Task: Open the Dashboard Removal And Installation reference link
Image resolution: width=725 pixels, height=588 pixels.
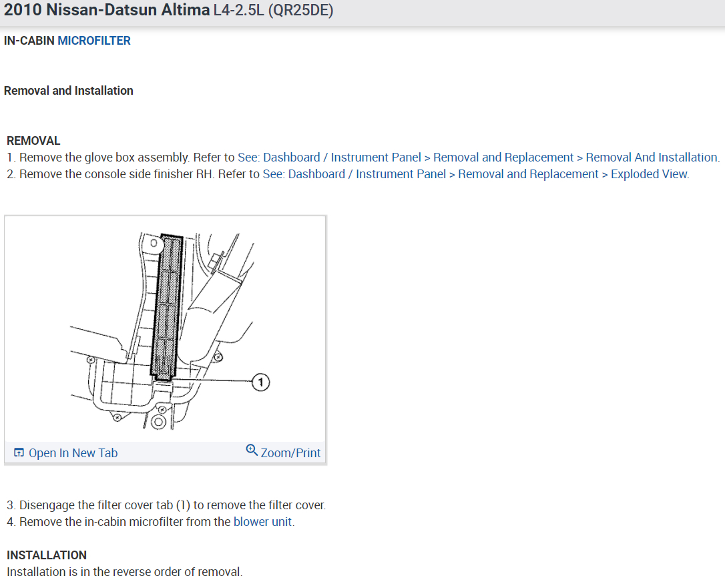Action: tap(479, 158)
